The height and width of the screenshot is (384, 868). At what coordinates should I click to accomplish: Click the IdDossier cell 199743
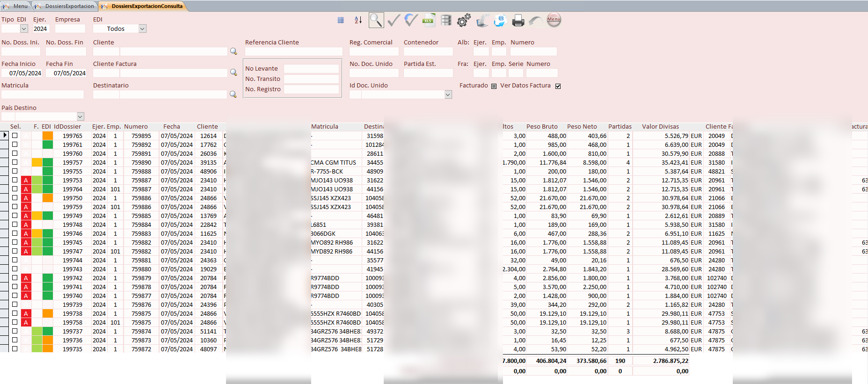coord(73,269)
